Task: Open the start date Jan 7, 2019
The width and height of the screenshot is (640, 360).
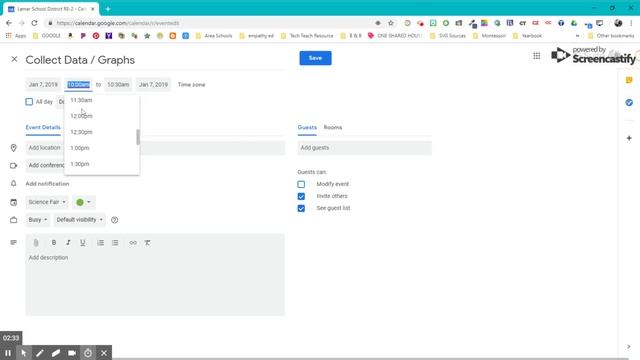Action: pyautogui.click(x=43, y=84)
